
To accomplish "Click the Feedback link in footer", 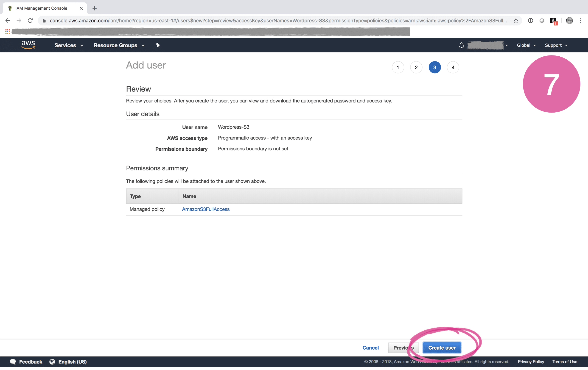I will (31, 362).
